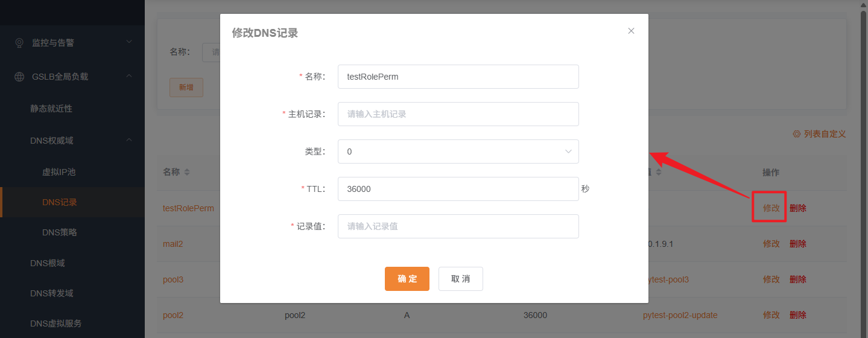Collapse the DNS权威域 submenu chevron

coord(128,141)
